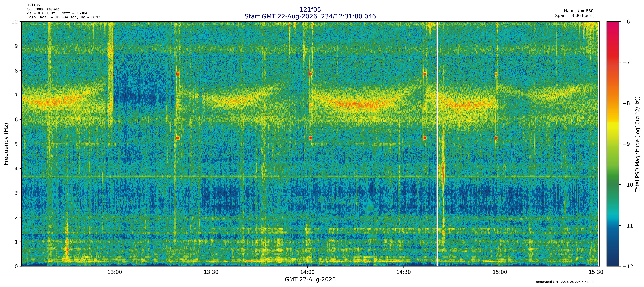The image size is (644, 287).
Task: Click the colorbar tick label −12
Action: point(628,266)
